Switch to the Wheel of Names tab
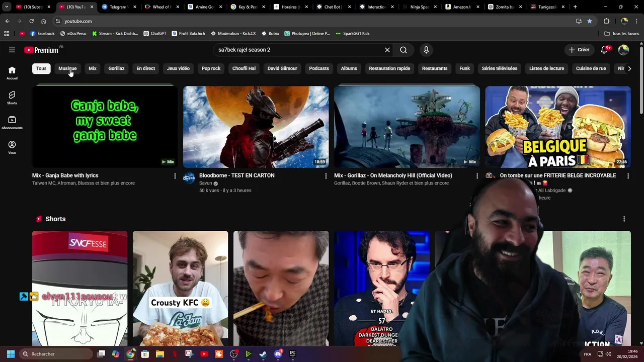This screenshot has width=644, height=362. (162, 7)
